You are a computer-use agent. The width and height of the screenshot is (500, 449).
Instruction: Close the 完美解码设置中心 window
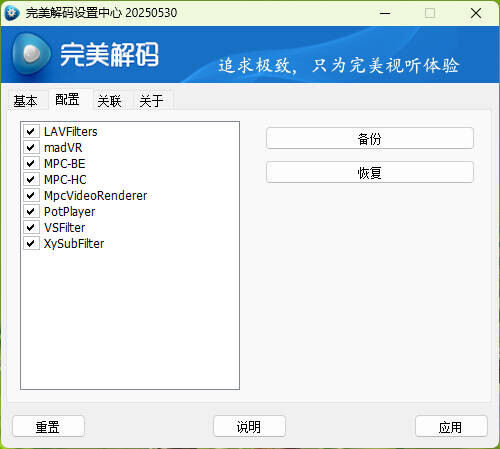point(476,13)
